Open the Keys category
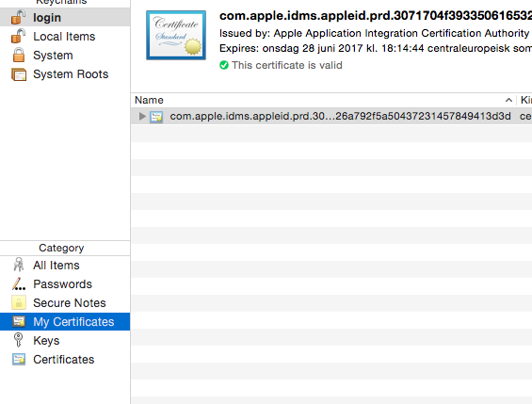Image resolution: width=532 pixels, height=404 pixels. point(65,340)
